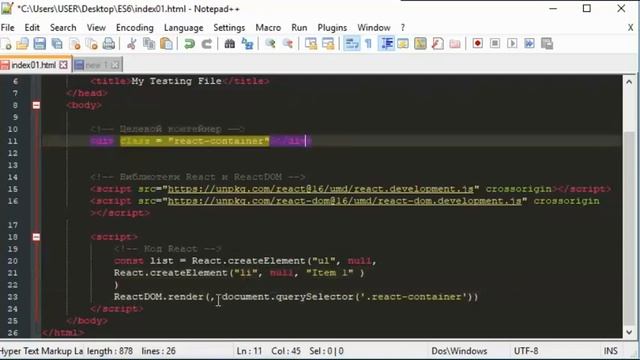Collapse the body fold at line 8

click(36, 105)
